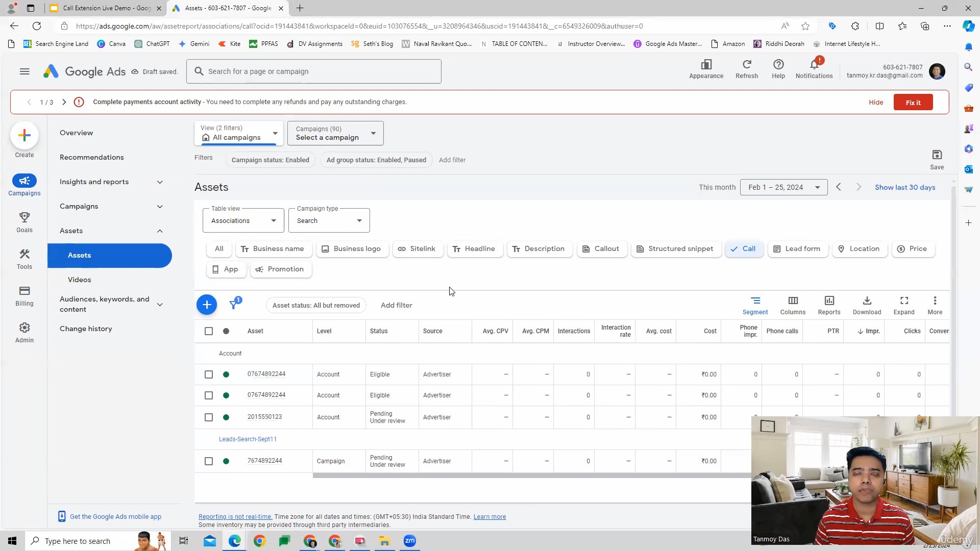Open Overview in the side nav

tap(76, 133)
